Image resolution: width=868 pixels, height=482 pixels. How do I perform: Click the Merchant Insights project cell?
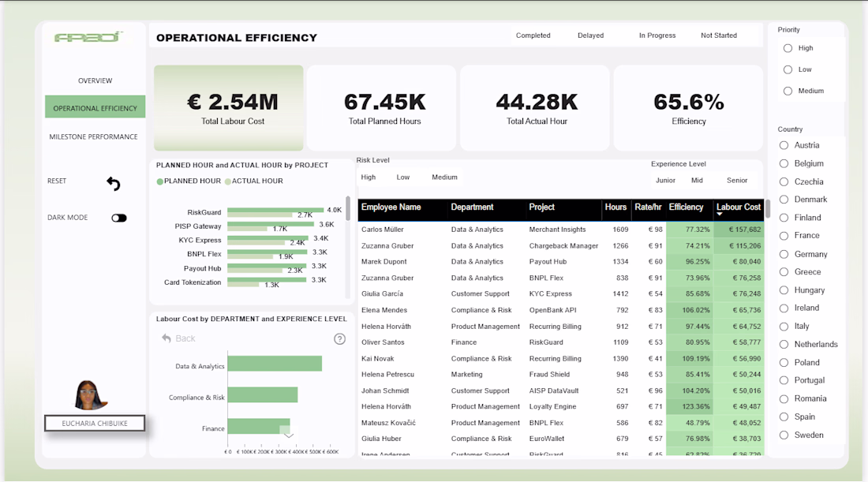(x=557, y=229)
